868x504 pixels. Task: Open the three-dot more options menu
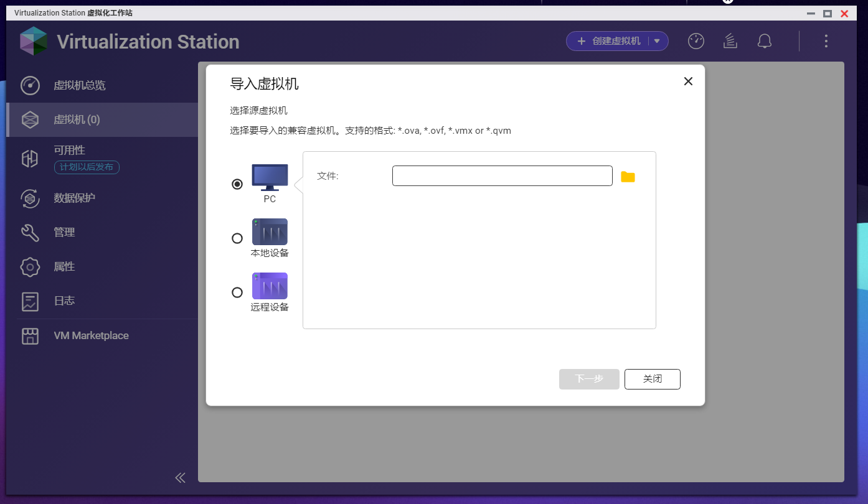826,41
